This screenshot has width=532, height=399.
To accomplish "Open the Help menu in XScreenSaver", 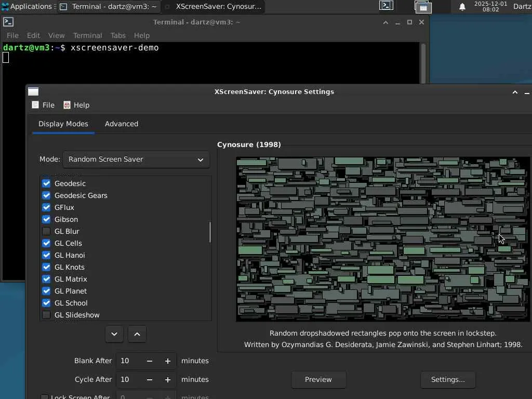I will (76, 105).
